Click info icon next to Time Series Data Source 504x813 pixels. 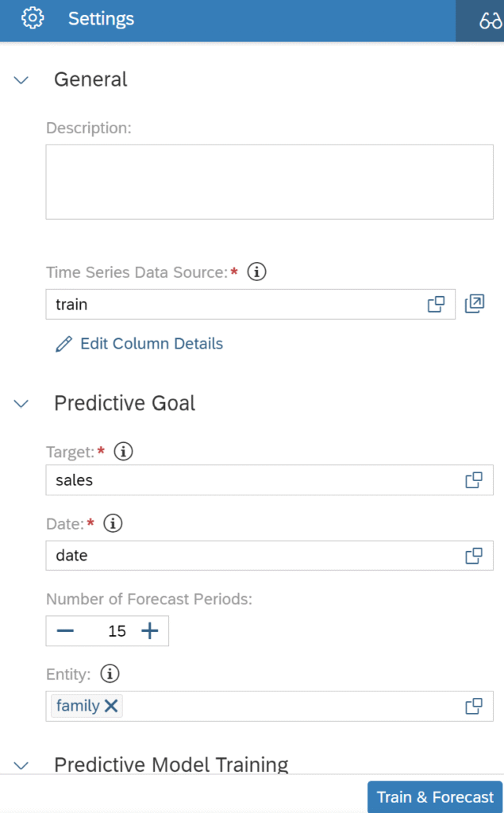pyautogui.click(x=256, y=272)
